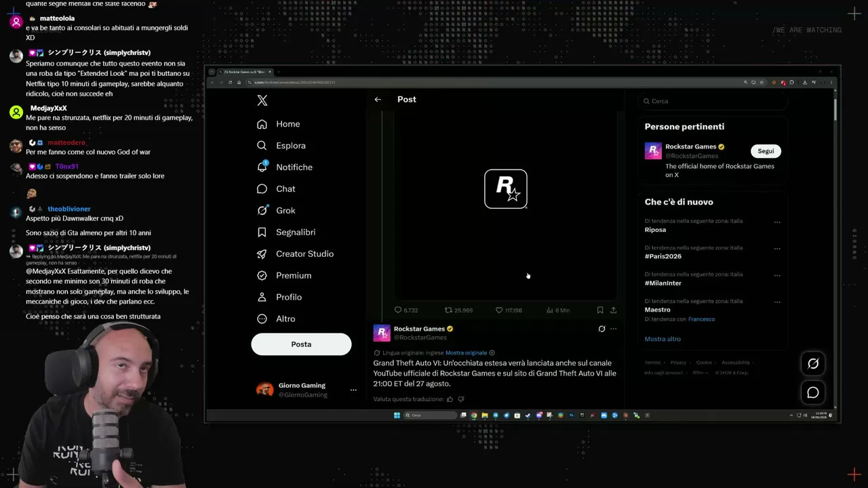The height and width of the screenshot is (488, 868).
Task: Click the Privacy footer link
Action: pos(678,363)
